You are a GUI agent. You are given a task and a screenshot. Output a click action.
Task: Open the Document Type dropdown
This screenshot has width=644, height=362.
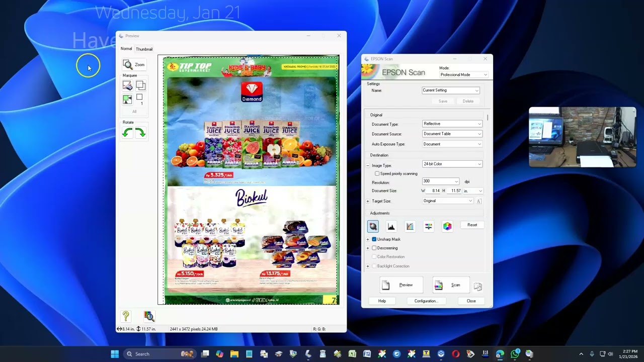[452, 124]
